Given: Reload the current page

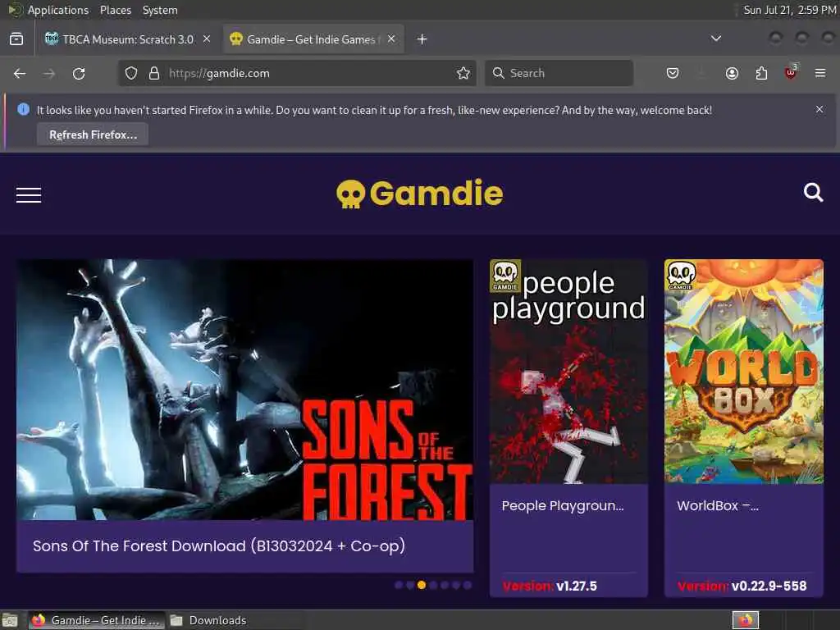Looking at the screenshot, I should point(79,73).
